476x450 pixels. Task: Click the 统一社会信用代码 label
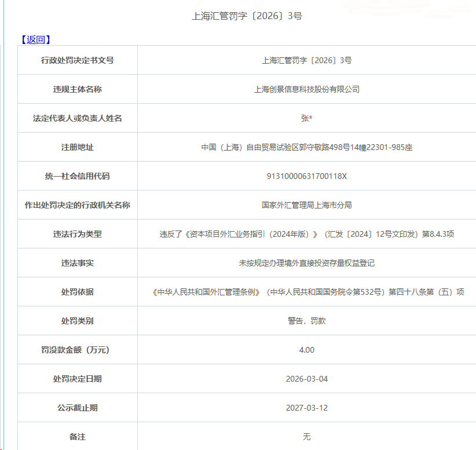pyautogui.click(x=78, y=176)
